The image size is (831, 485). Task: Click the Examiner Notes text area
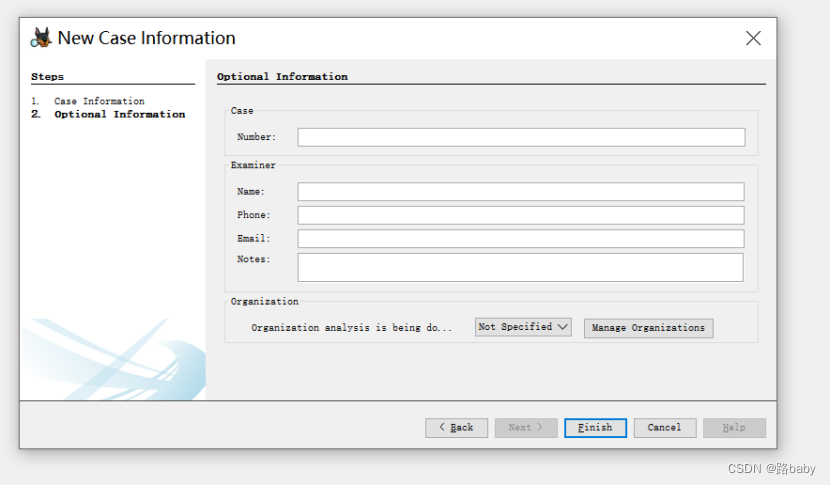[520, 267]
